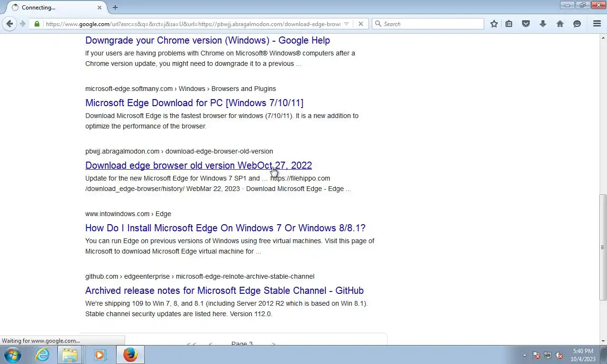Screen dimensions: 607x364
Task: Click snippet 'You can run Edge on previous'
Action: (x=230, y=246)
